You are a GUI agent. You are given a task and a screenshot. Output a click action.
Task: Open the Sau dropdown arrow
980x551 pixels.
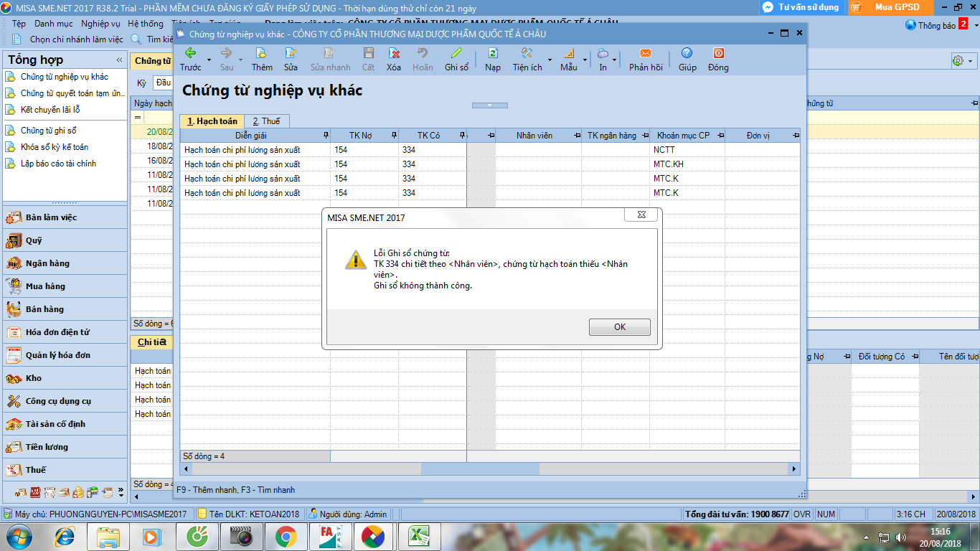click(x=240, y=60)
